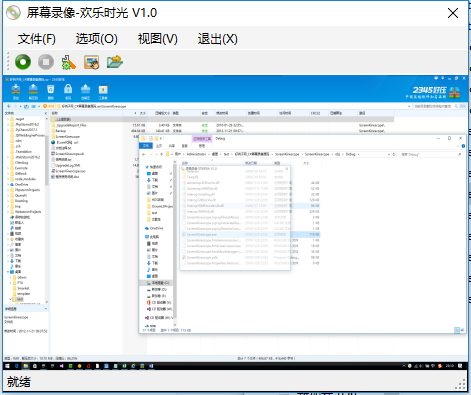
Task: Open the 选项(O) menu
Action: [97, 39]
